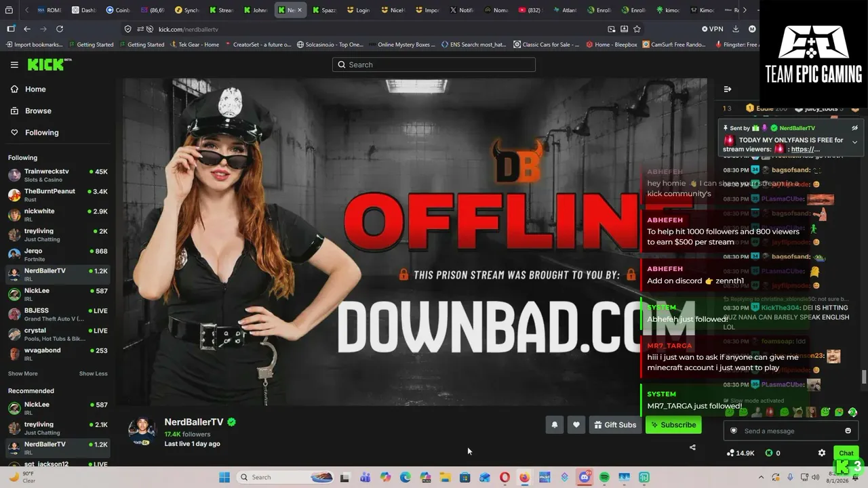Open Spotify from taskbar
Viewport: 868px width, 488px height.
[604, 477]
